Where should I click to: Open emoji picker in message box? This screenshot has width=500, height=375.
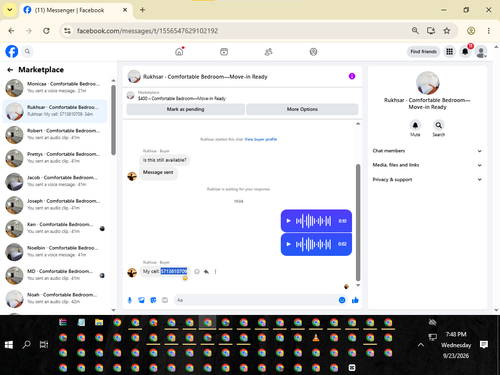point(342,300)
